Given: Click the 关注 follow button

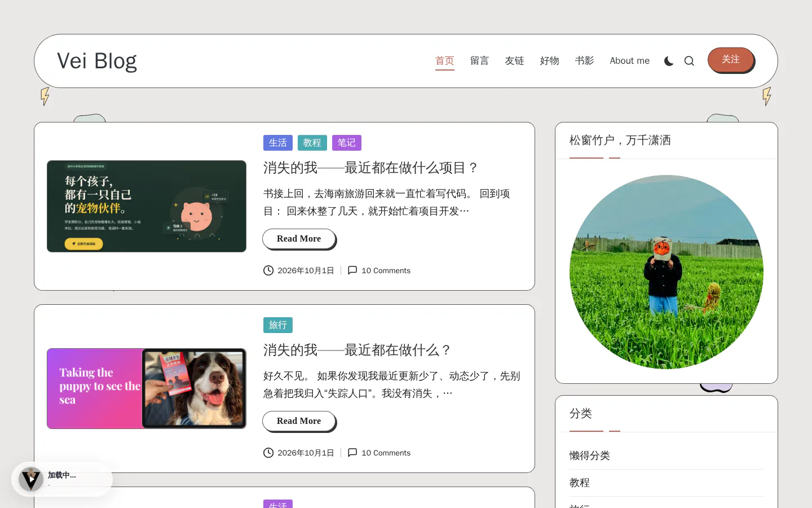Looking at the screenshot, I should (x=731, y=60).
